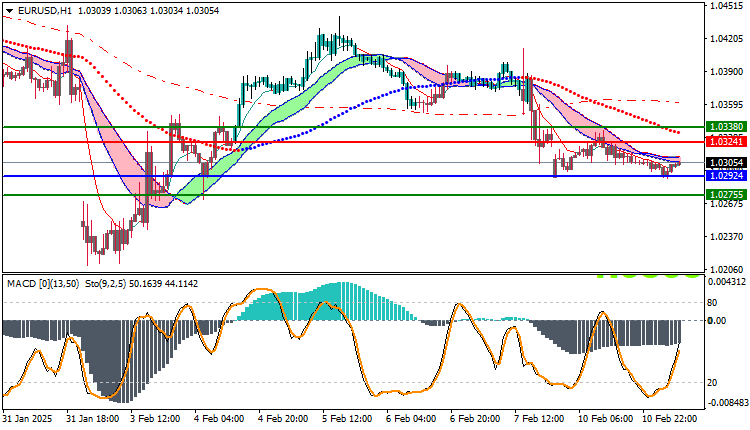This screenshot has width=750, height=430.
Task: Click the 3 Feb 12:00 time label
Action: (155, 419)
